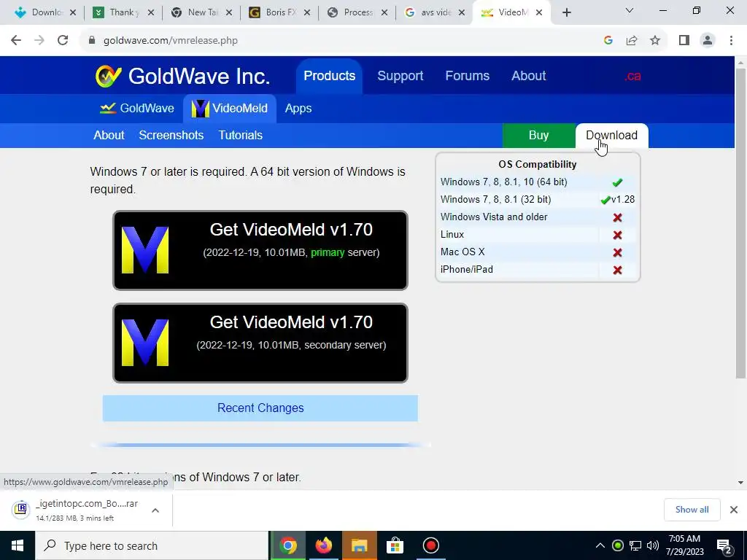Image resolution: width=747 pixels, height=560 pixels.
Task: Click the Windows search box
Action: click(152, 545)
